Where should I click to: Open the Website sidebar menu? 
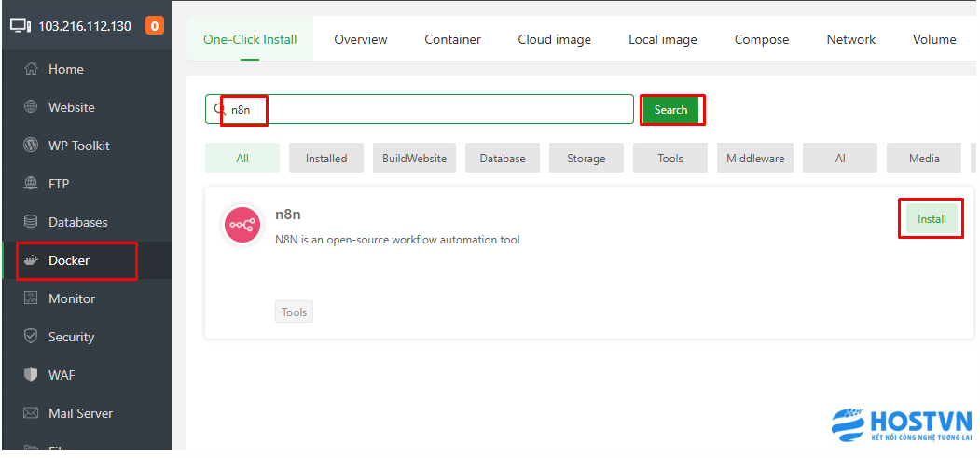coord(86,107)
